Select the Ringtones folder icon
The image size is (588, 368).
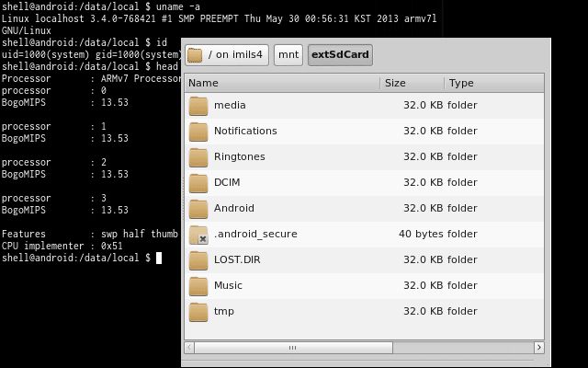point(198,157)
